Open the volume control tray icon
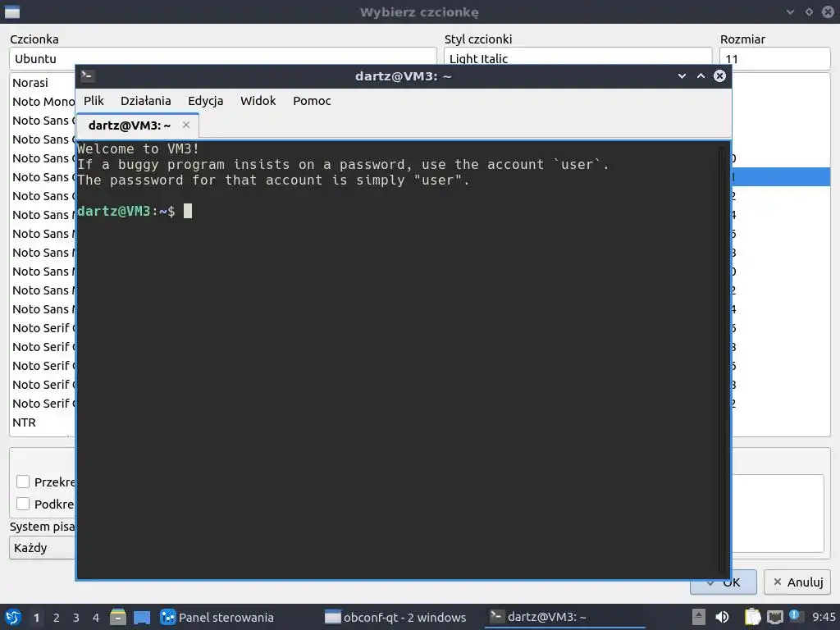840x630 pixels. click(x=722, y=617)
